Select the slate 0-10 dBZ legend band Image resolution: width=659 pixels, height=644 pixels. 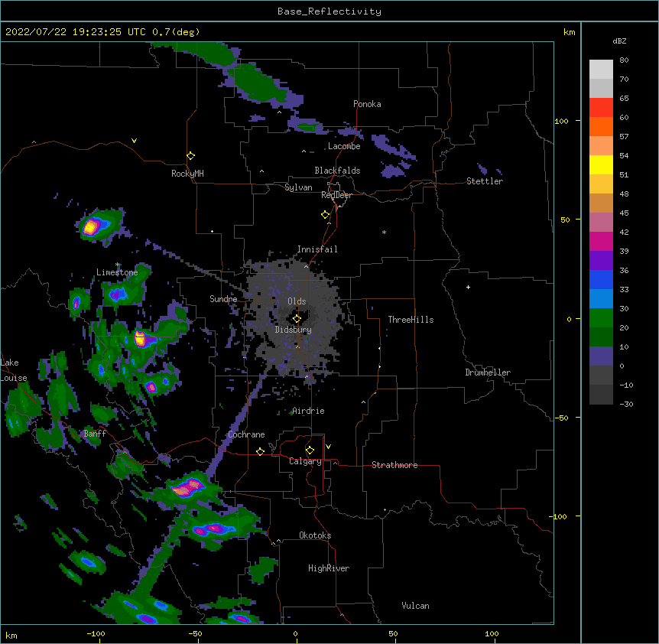pos(601,356)
